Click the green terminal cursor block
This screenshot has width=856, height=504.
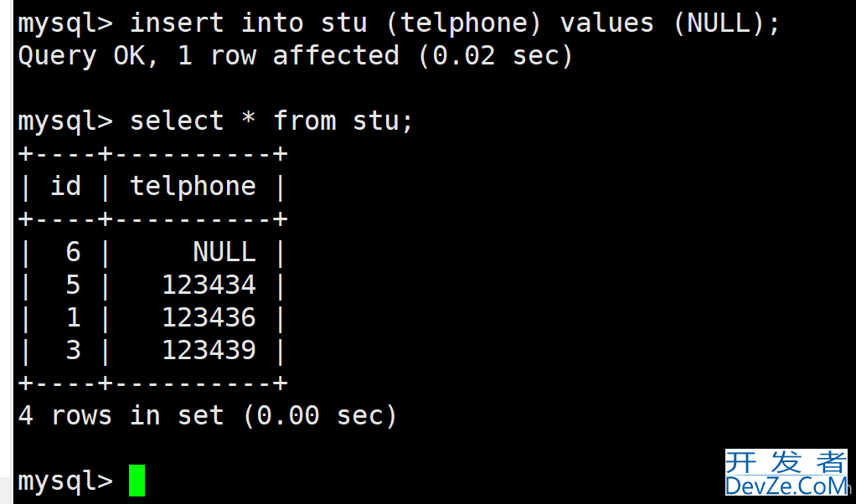point(137,481)
